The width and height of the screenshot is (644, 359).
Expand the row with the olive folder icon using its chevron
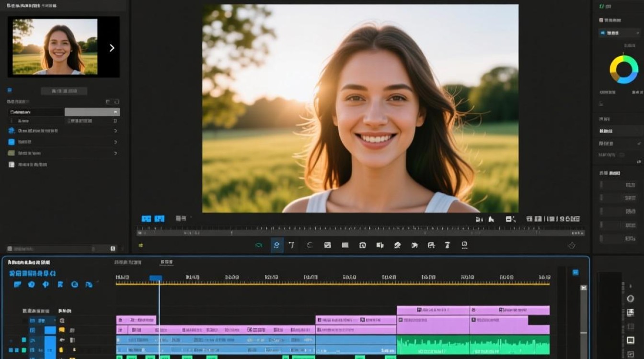point(115,153)
